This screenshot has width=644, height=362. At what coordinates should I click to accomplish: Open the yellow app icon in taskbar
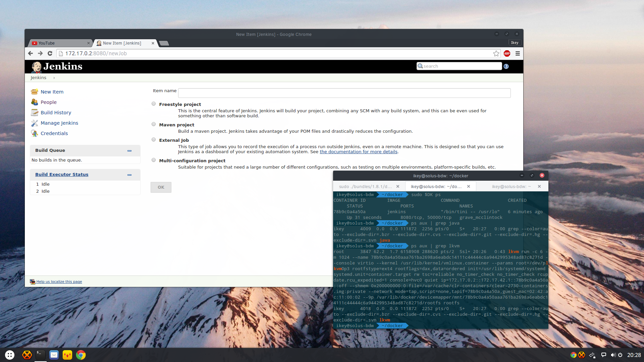click(67, 355)
